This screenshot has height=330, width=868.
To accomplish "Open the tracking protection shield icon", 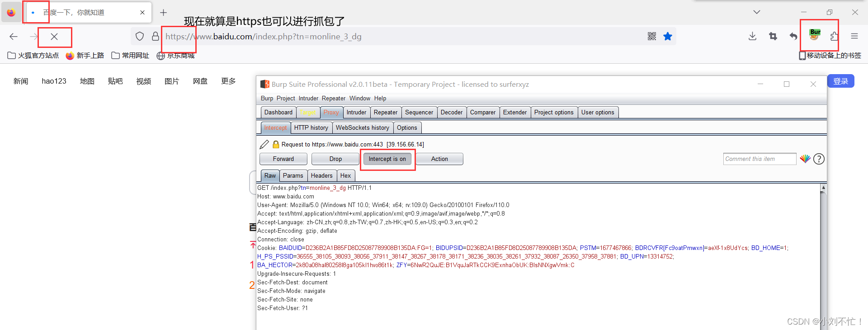I will pos(140,36).
